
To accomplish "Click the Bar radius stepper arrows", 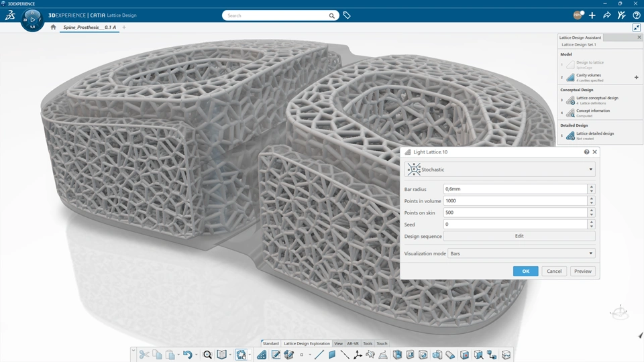I will point(591,189).
